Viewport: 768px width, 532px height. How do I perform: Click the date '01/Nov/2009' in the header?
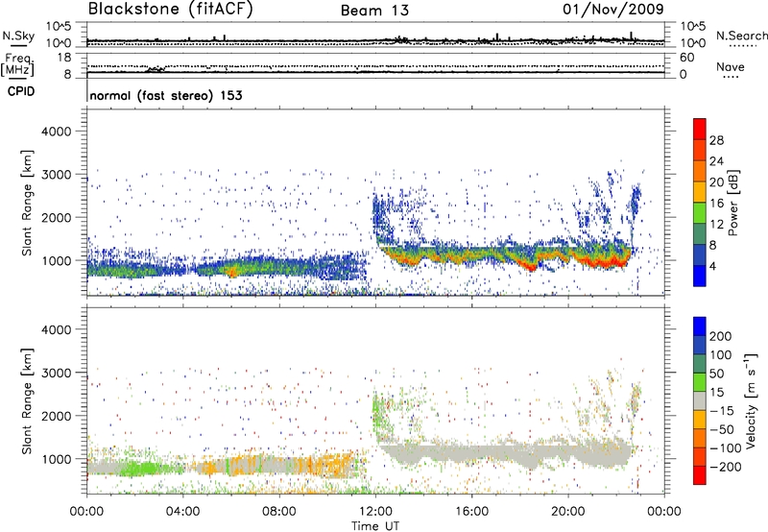click(x=613, y=10)
